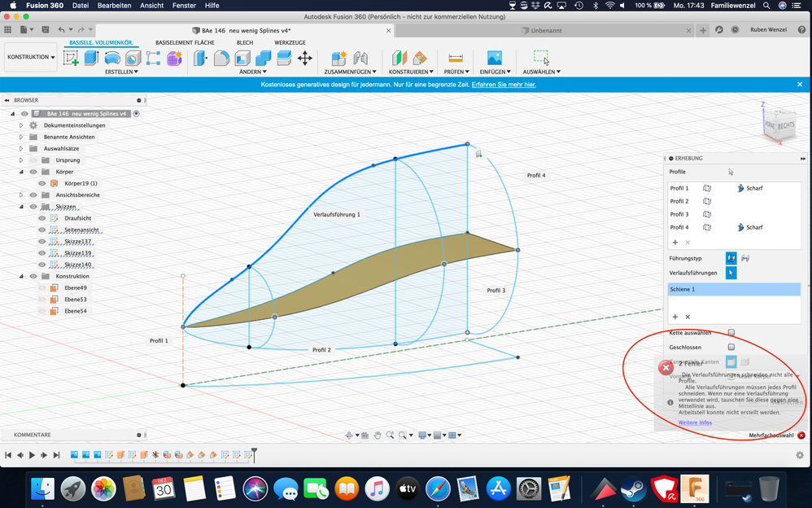Click the Rectangular Pattern tool icon

[x=153, y=58]
